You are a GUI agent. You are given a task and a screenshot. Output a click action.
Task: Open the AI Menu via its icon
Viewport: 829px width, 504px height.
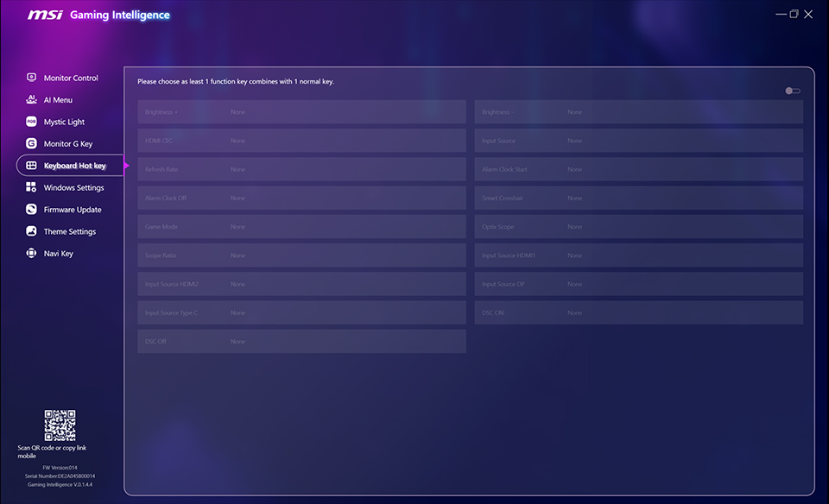click(32, 99)
